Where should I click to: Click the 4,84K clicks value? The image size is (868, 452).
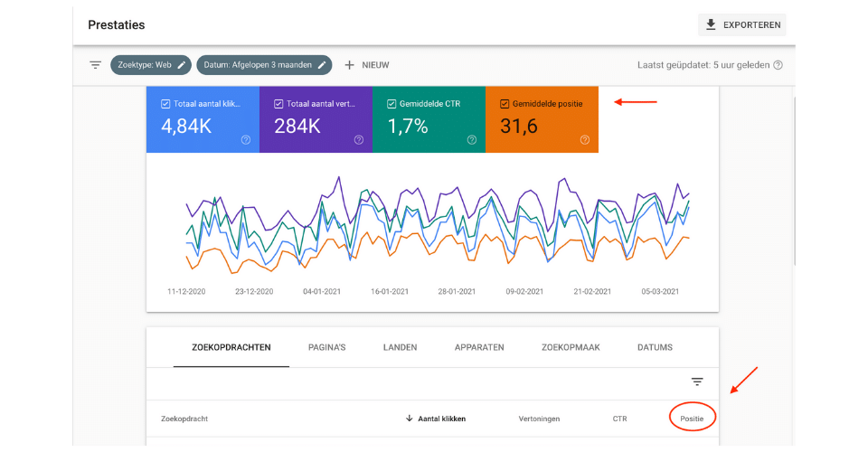pos(186,127)
